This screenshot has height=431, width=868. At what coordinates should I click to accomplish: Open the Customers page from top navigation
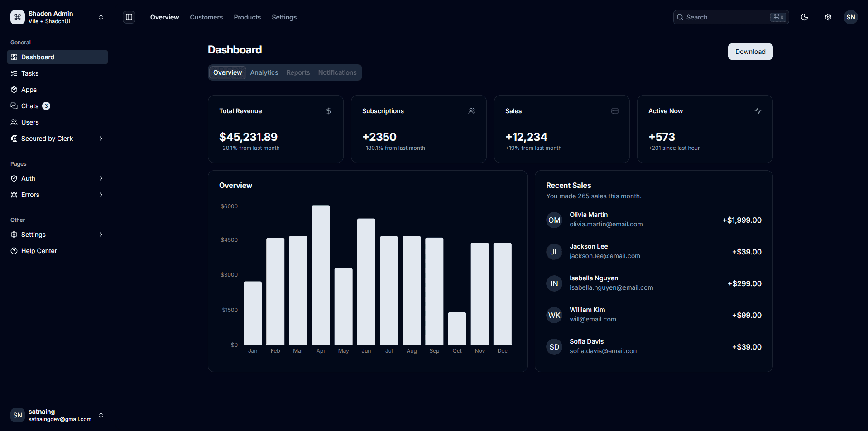pyautogui.click(x=206, y=17)
